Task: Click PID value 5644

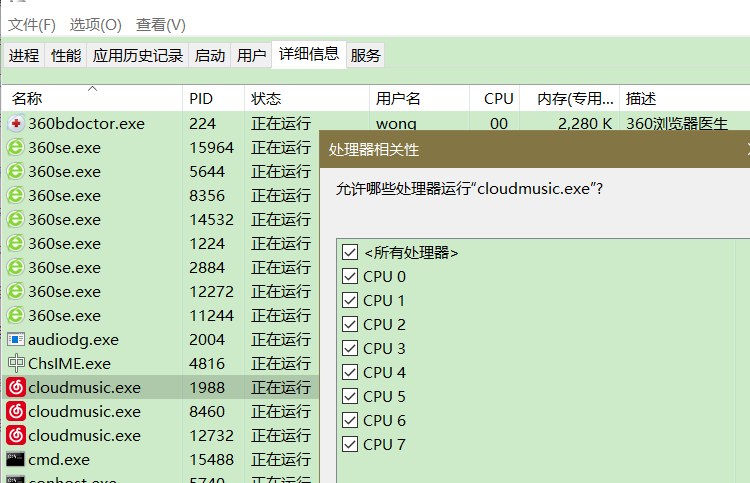Action: (207, 171)
